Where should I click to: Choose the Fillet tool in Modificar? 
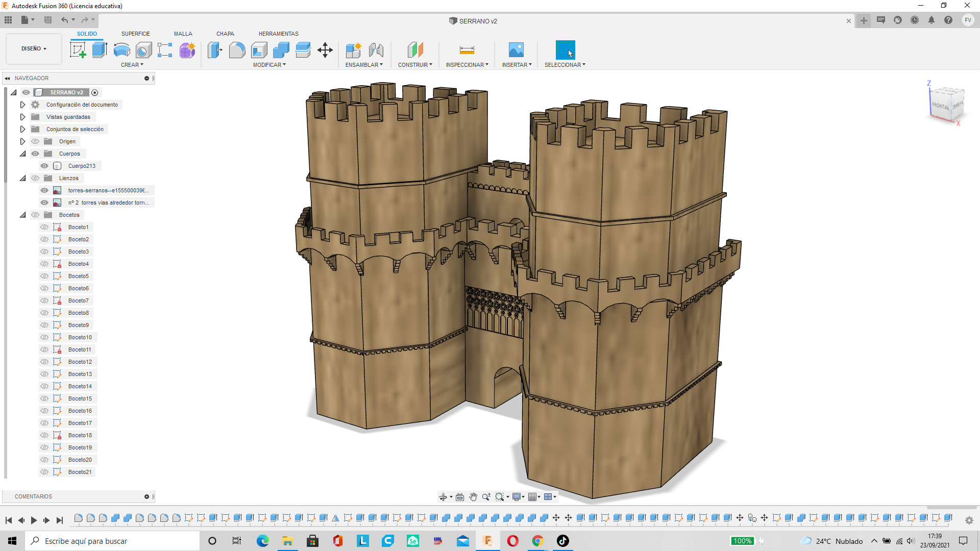point(237,50)
